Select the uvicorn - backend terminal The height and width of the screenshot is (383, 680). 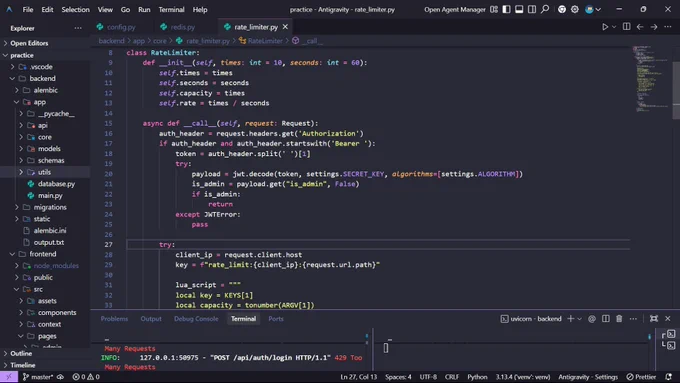(x=531, y=319)
